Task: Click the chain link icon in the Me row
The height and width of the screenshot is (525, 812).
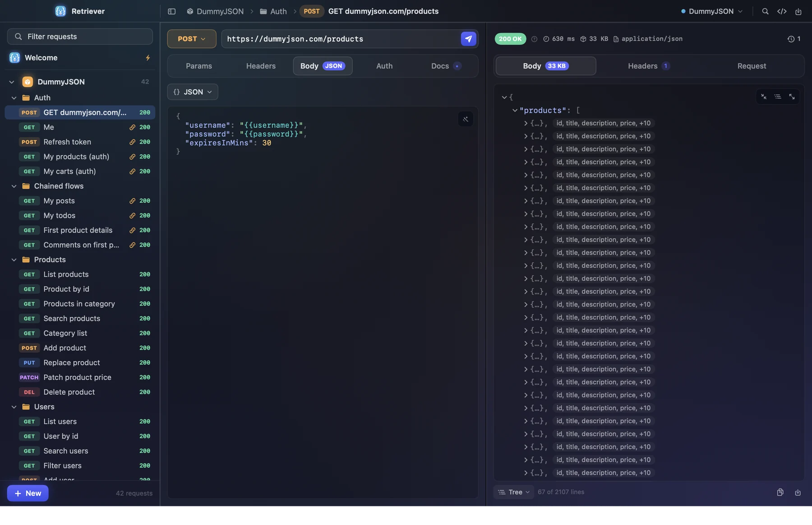Action: pos(132,127)
